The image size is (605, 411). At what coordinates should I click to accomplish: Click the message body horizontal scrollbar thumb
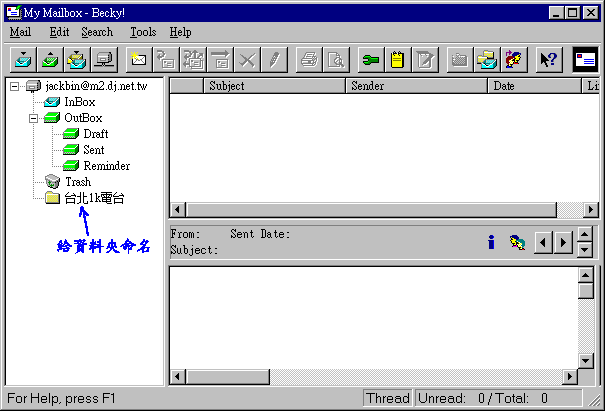228,377
